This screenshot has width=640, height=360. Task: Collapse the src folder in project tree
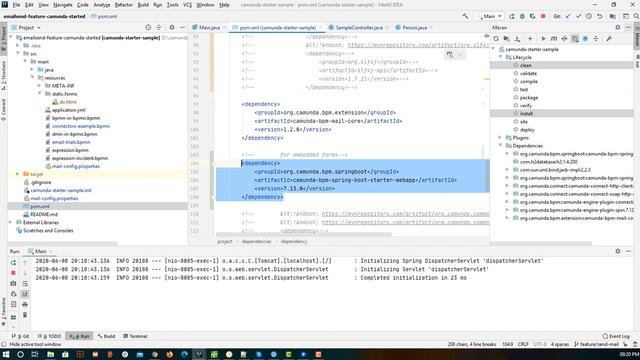[x=18, y=53]
